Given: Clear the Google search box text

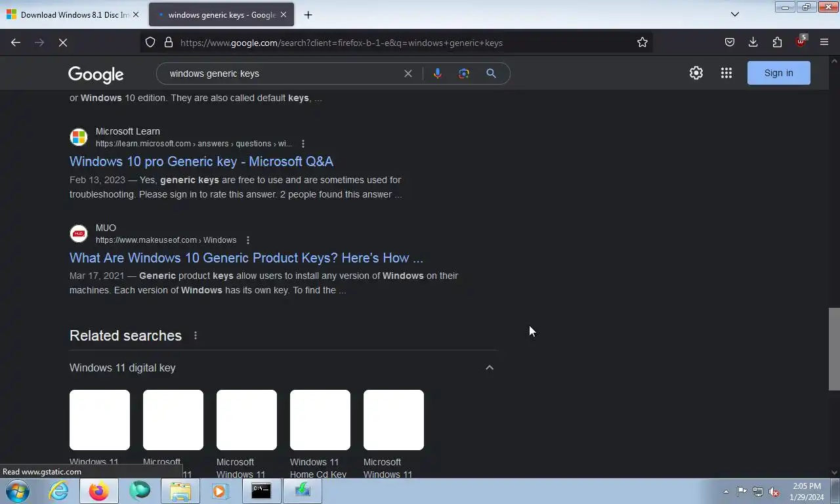Looking at the screenshot, I should [408, 73].
